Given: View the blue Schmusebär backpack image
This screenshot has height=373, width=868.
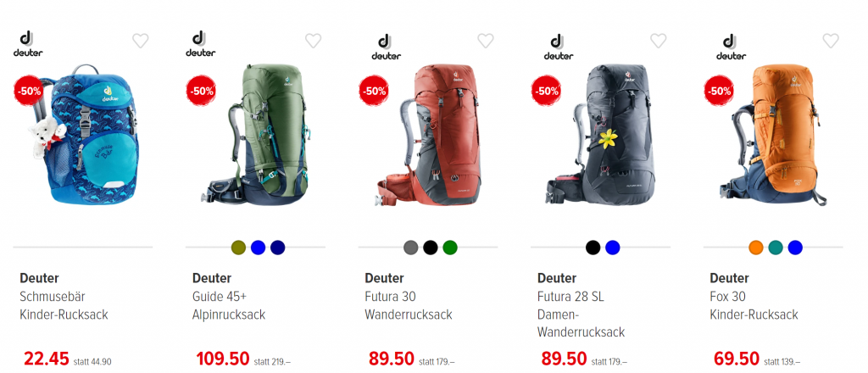Looking at the screenshot, I should point(83,134).
